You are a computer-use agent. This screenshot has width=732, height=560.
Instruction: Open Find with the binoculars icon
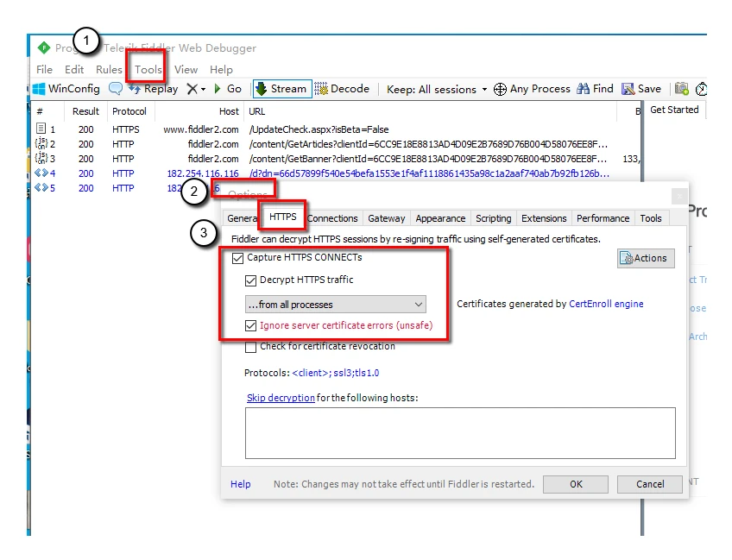(583, 89)
